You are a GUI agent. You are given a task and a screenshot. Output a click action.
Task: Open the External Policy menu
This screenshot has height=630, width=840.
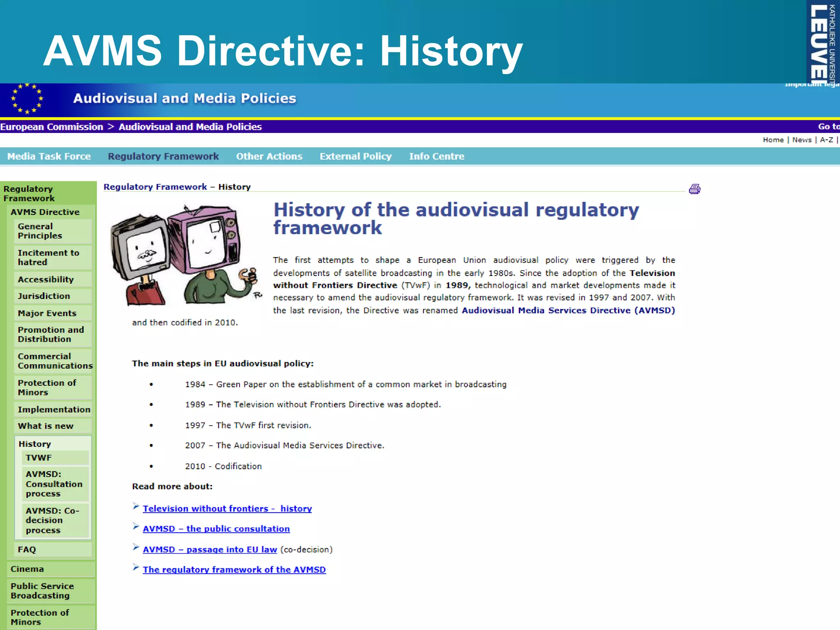coord(356,156)
